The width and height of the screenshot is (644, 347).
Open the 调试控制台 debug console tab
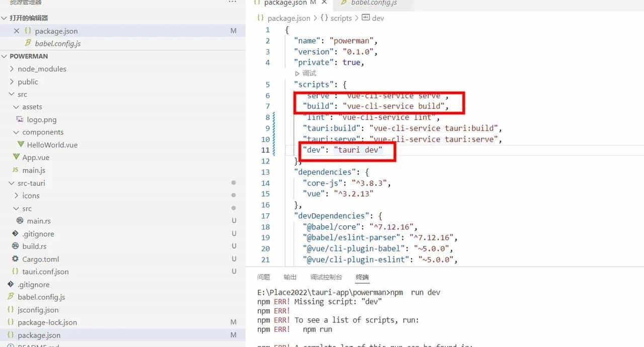pos(326,277)
